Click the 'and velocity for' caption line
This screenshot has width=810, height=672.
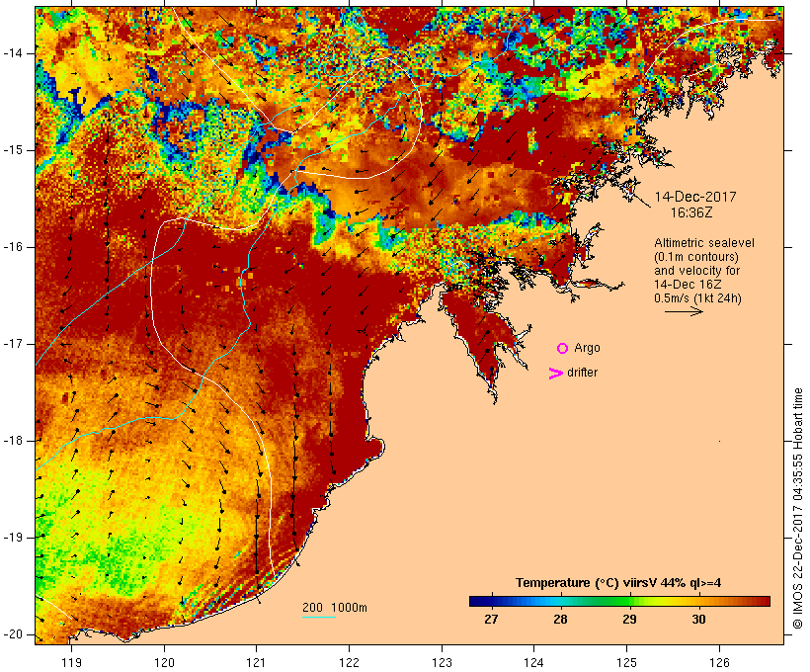pos(696,271)
